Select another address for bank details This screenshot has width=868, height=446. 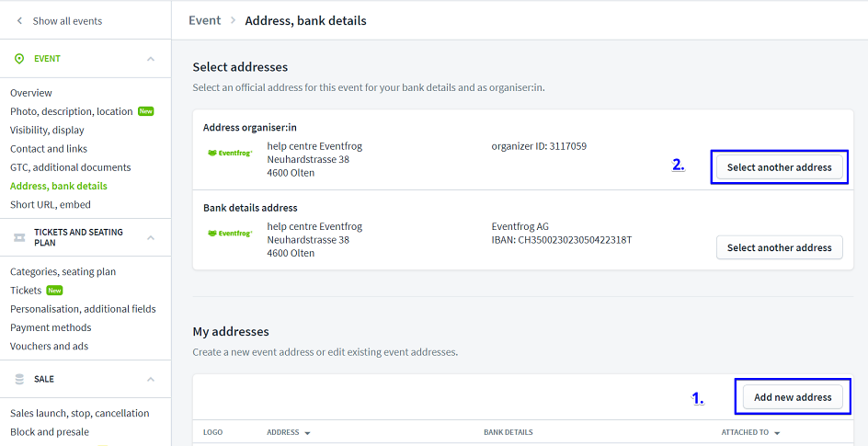[779, 247]
